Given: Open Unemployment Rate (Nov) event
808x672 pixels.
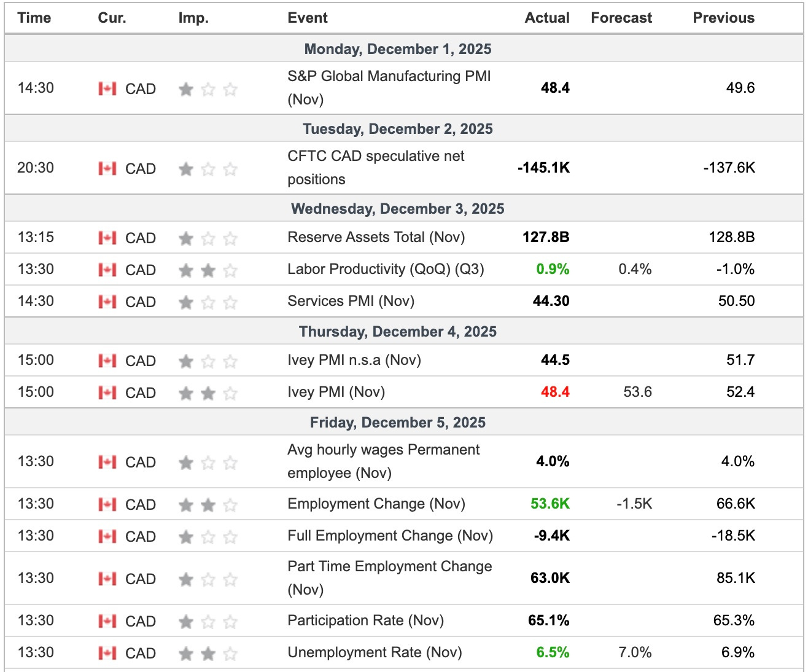Looking at the screenshot, I should pyautogui.click(x=375, y=652).
